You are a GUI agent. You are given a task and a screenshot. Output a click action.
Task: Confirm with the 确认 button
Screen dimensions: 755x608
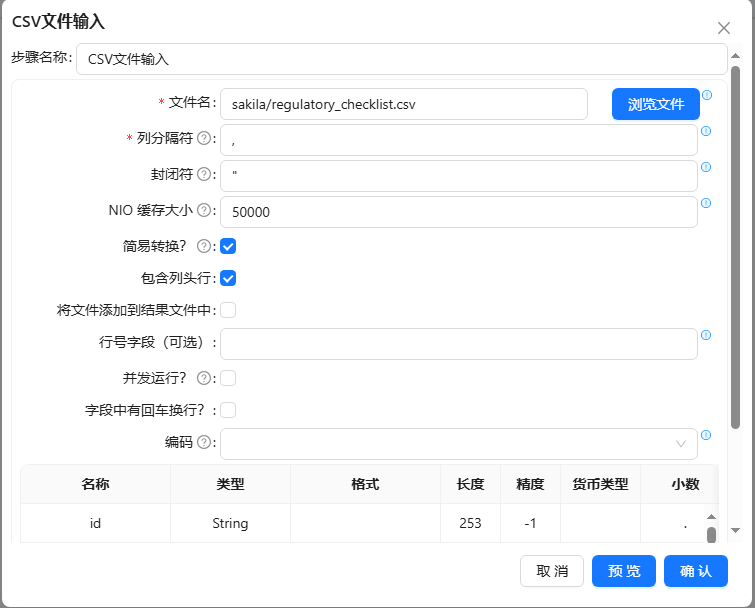[x=695, y=571]
